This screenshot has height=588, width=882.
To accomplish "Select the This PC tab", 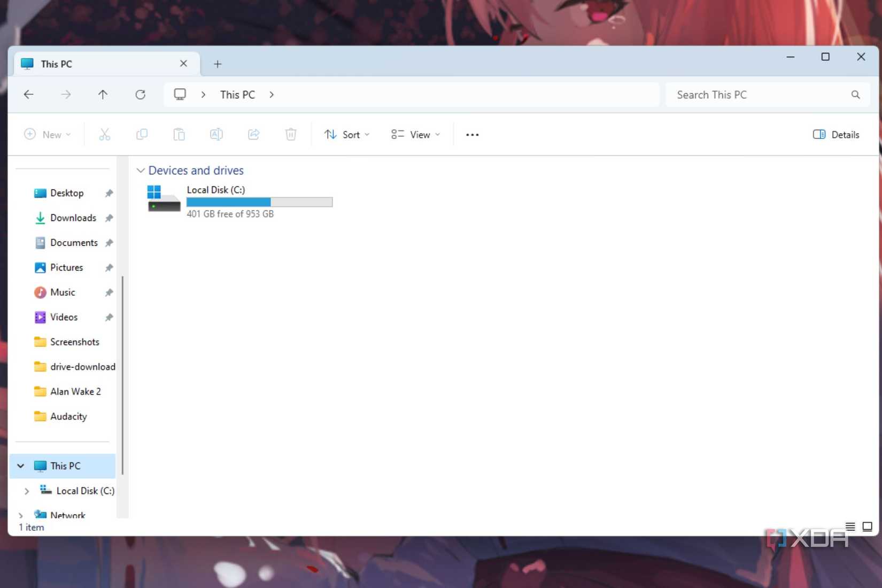I will tap(107, 64).
